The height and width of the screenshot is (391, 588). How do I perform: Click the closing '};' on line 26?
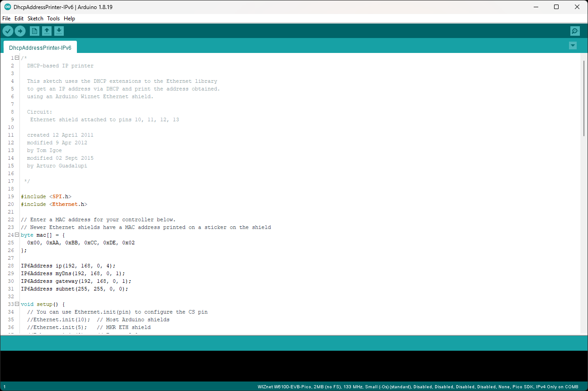point(24,250)
